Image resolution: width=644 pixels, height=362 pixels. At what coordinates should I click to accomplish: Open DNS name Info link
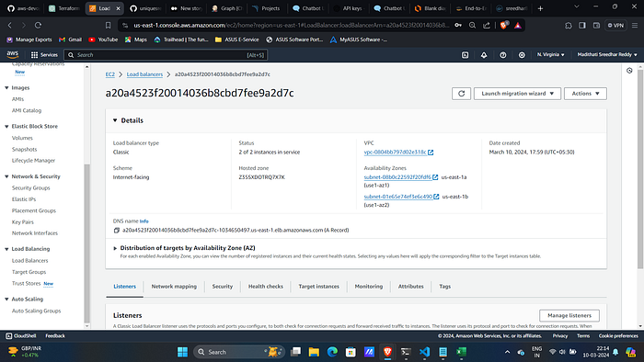click(144, 221)
